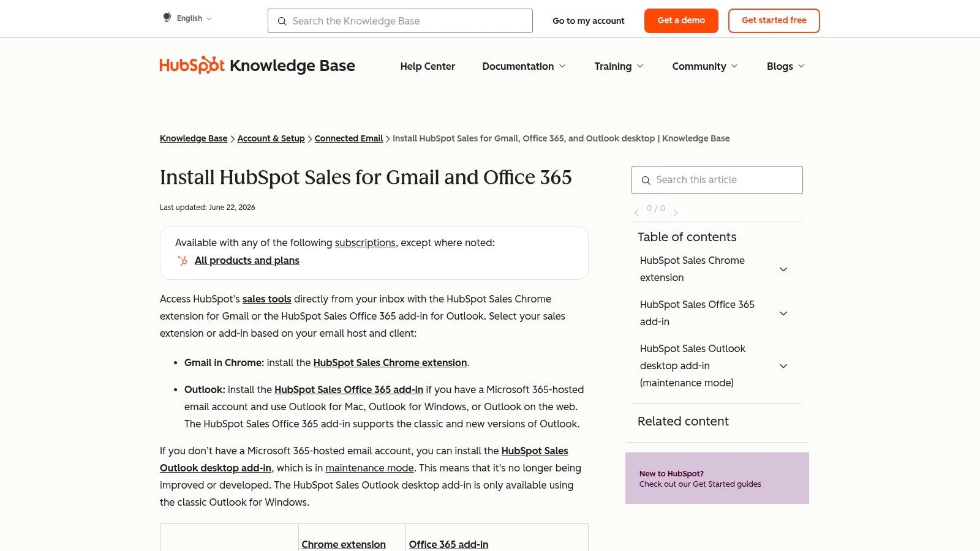Open the sales tools link
Viewport: 980px width, 551px height.
[267, 299]
